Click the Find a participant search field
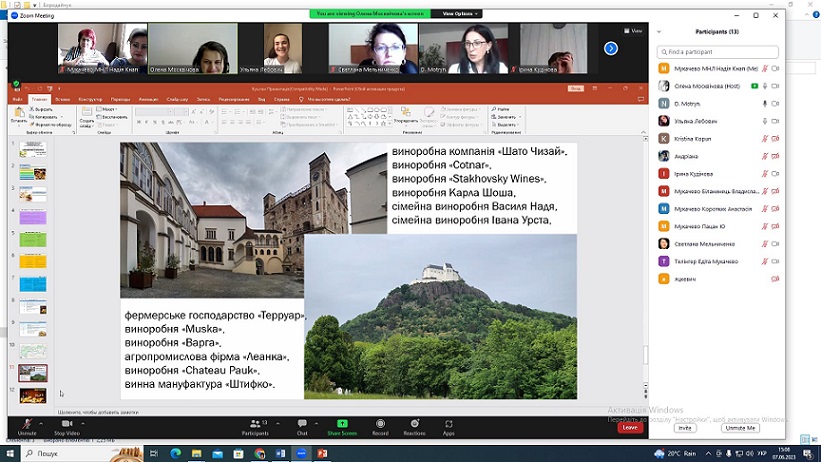Viewport: 821px width, 462px height. (x=717, y=52)
